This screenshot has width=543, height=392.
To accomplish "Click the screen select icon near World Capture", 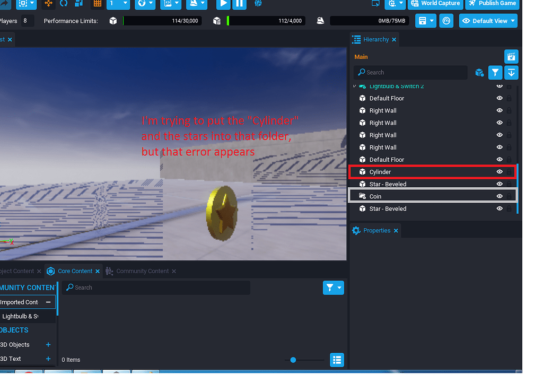I will point(375,4).
